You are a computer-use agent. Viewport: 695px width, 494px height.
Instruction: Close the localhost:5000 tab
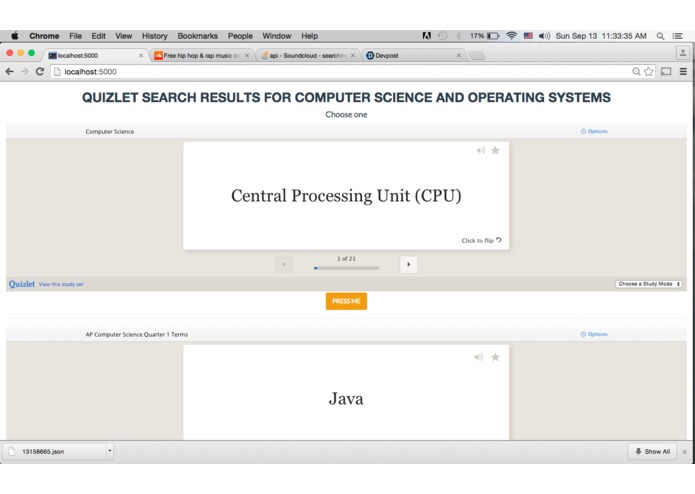(x=141, y=55)
